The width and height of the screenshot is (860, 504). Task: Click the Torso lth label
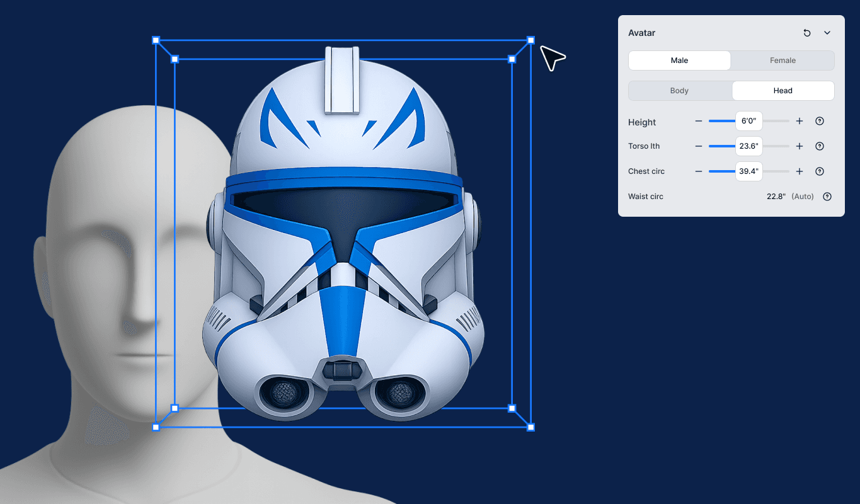pyautogui.click(x=644, y=146)
